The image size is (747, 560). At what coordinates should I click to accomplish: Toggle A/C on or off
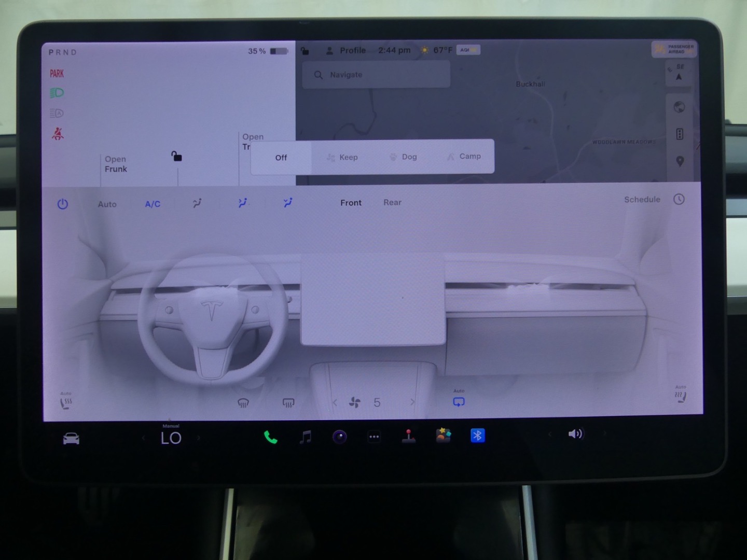(153, 204)
